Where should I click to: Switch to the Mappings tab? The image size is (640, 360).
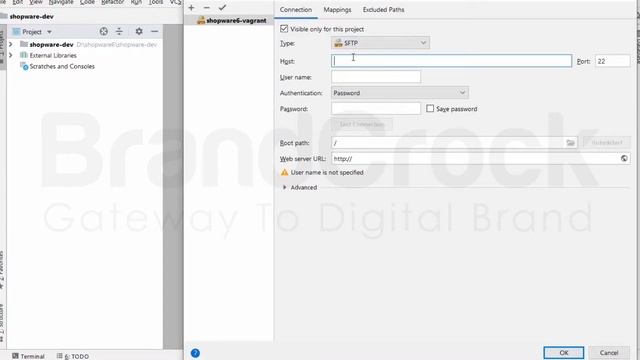pyautogui.click(x=337, y=9)
